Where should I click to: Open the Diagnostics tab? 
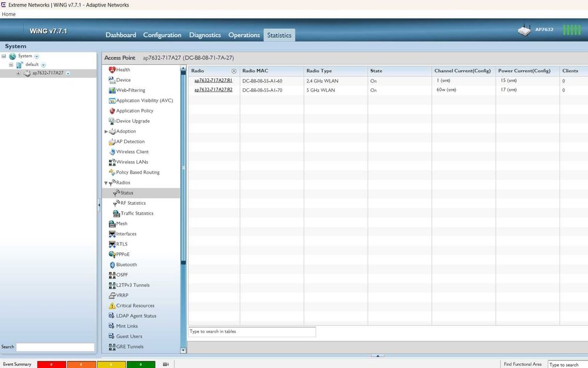click(x=205, y=35)
